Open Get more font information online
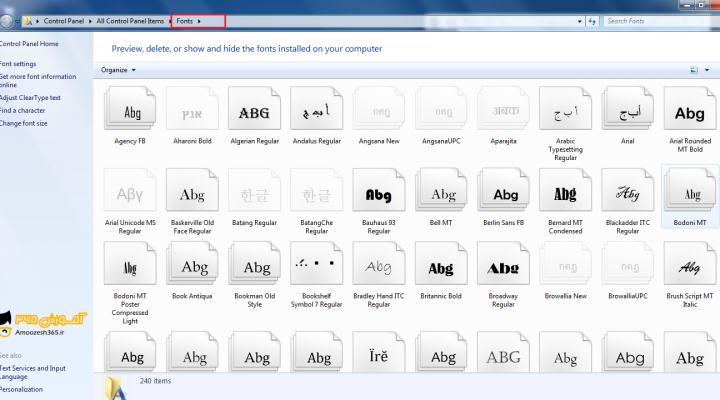The image size is (720, 400). click(38, 81)
